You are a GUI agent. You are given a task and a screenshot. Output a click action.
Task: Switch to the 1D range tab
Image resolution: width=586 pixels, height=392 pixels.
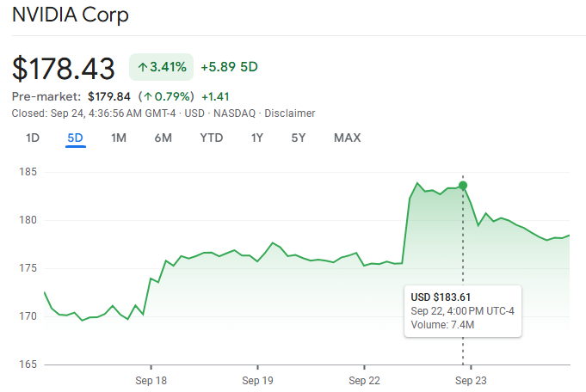[x=33, y=138]
